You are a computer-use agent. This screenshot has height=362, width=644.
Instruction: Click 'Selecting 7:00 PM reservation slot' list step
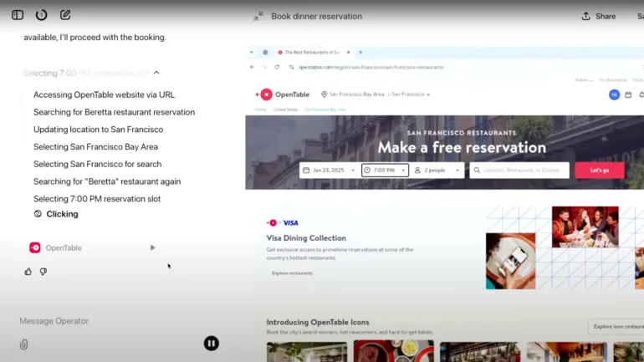(97, 199)
